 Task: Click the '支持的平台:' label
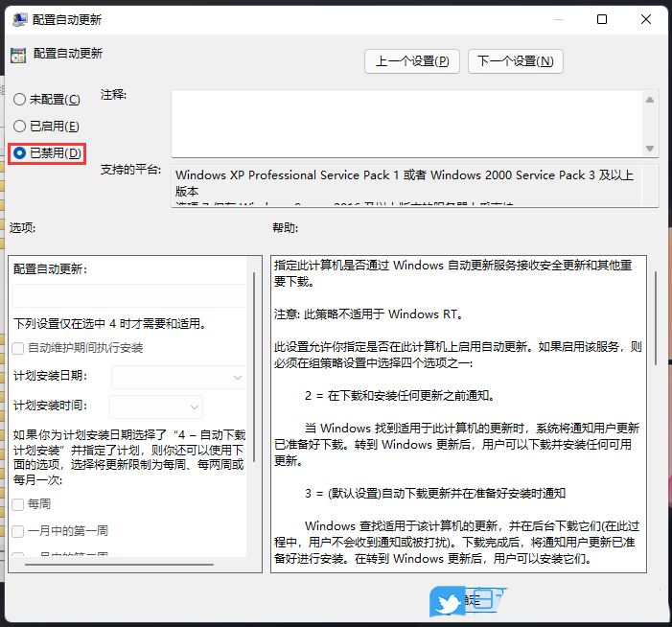pos(130,170)
